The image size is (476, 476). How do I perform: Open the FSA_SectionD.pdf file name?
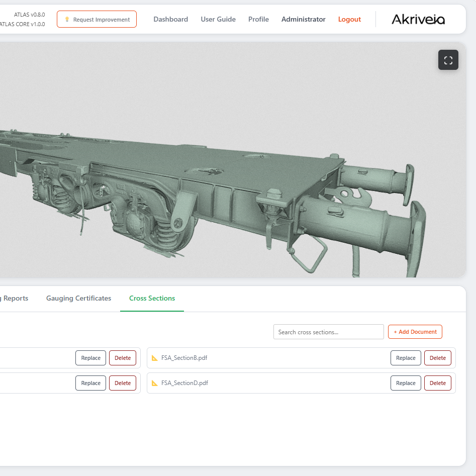pos(184,383)
